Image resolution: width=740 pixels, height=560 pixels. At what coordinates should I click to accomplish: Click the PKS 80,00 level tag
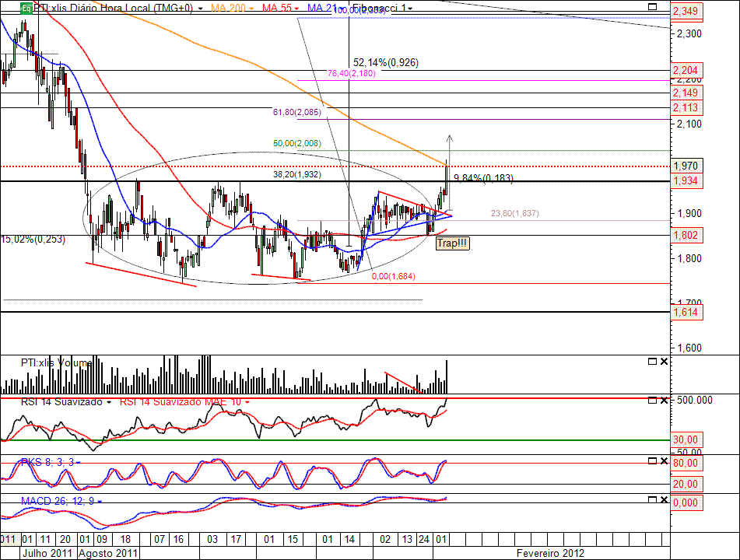pyautogui.click(x=686, y=463)
